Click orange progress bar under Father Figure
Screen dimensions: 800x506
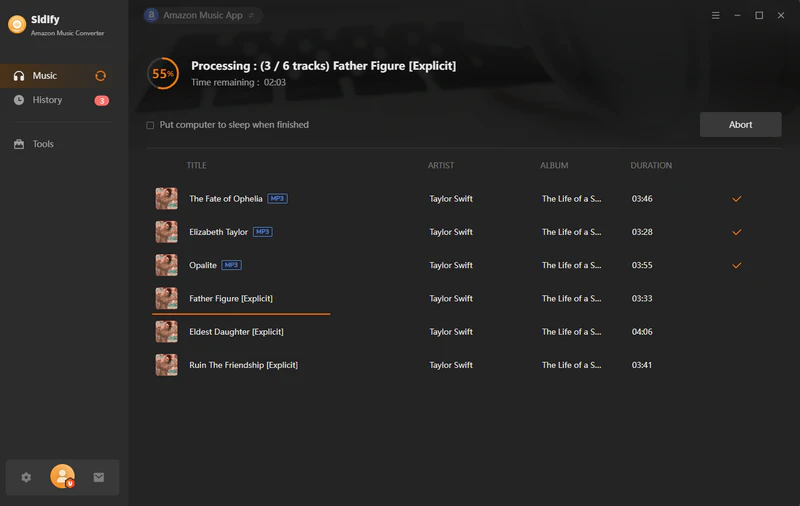241,314
